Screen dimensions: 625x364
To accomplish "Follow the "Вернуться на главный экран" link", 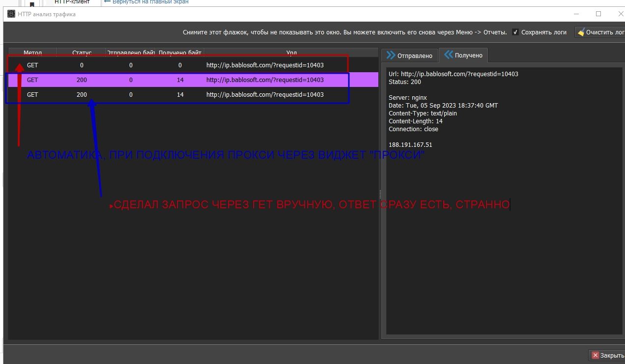I will [x=146, y=2].
